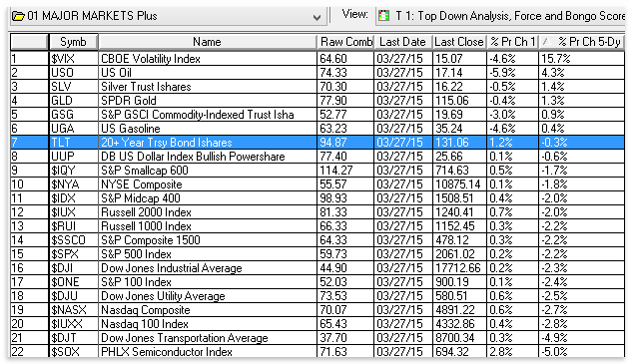Click S&P GSCI Commodity-Indexed Trust name
Viewport: 632px width, 364px height.
[x=198, y=115]
